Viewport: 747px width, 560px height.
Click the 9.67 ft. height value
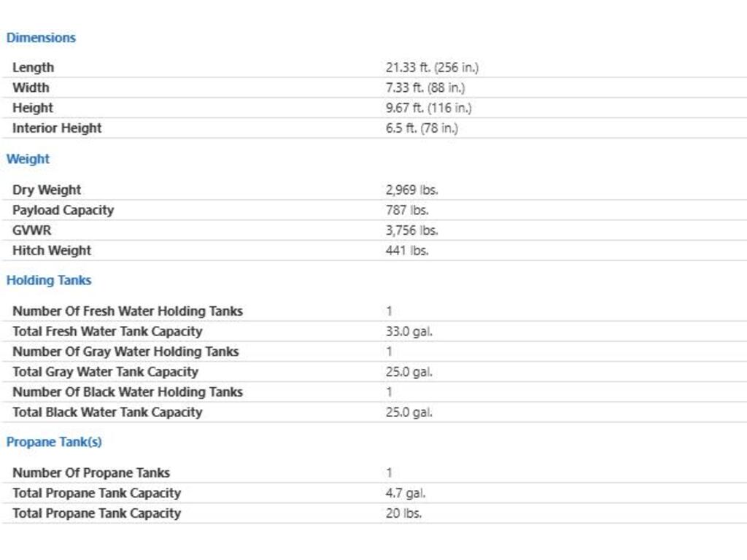pyautogui.click(x=428, y=108)
